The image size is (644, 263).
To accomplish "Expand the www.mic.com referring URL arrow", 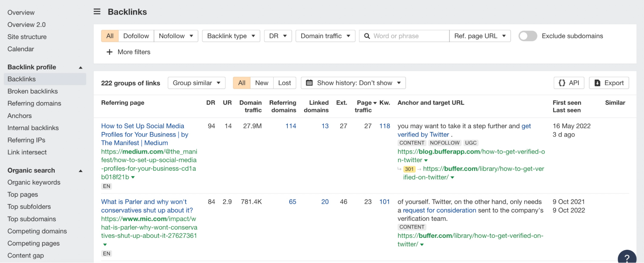I will 105,245.
